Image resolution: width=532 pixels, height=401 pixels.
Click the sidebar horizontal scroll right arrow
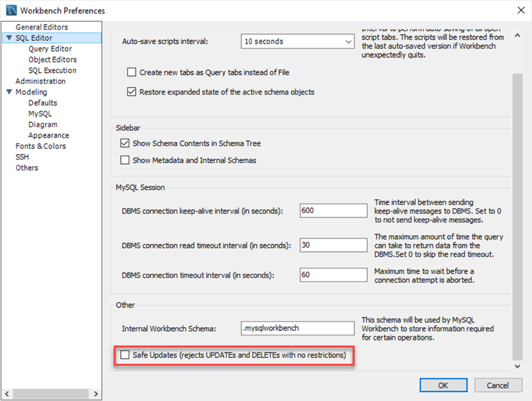[x=96, y=394]
